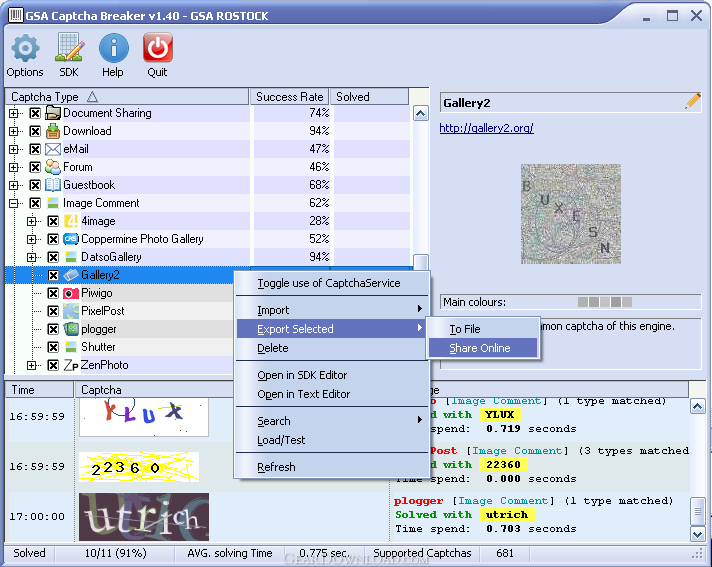Image resolution: width=712 pixels, height=567 pixels.
Task: Open the Options gear icon
Action: pos(25,48)
